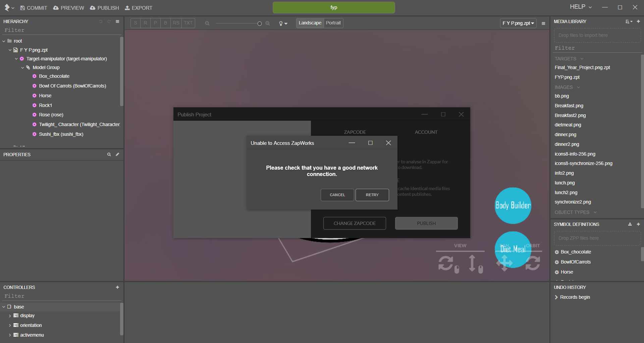Switch the canvas to Portrait orientation
This screenshot has width=644, height=343.
(333, 23)
